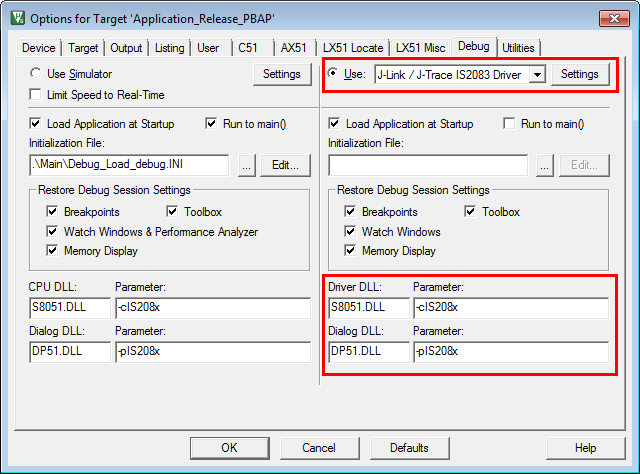Browse for driver initialization file
640x474 pixels.
(544, 165)
